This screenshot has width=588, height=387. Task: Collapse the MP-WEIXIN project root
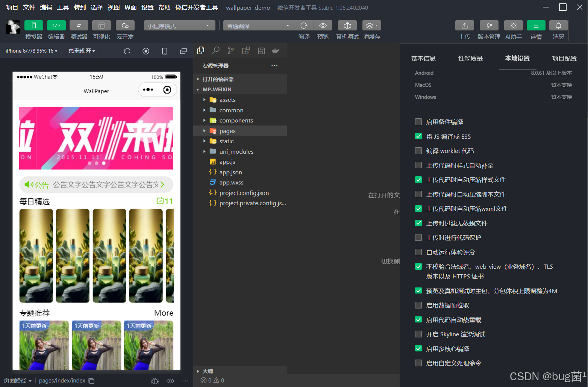point(240,89)
